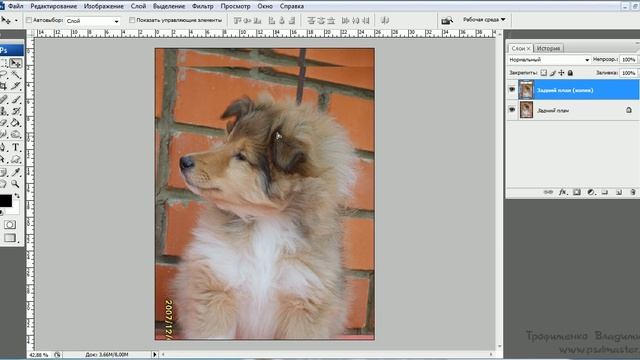Image resolution: width=640 pixels, height=360 pixels.
Task: Select the Slice tool
Action: pyautogui.click(x=16, y=86)
